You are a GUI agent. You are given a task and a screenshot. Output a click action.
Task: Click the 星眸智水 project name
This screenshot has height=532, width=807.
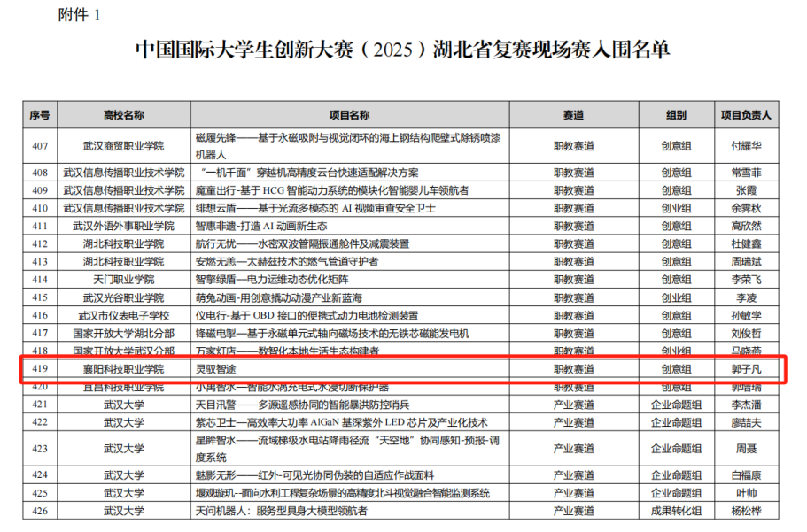pos(347,449)
